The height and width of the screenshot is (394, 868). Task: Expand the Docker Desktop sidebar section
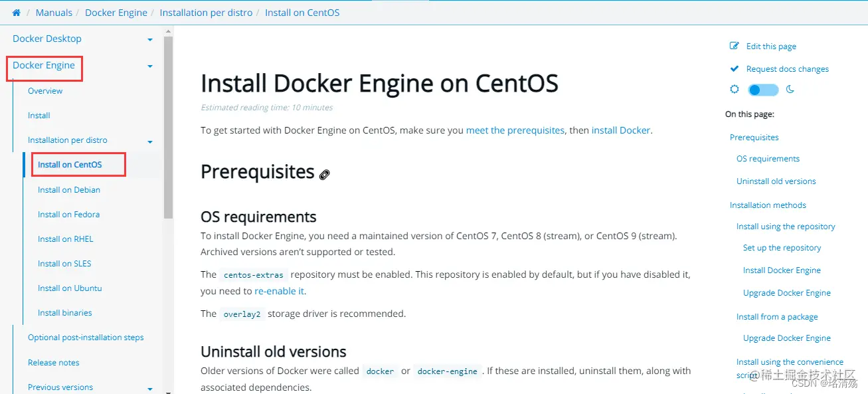point(150,40)
